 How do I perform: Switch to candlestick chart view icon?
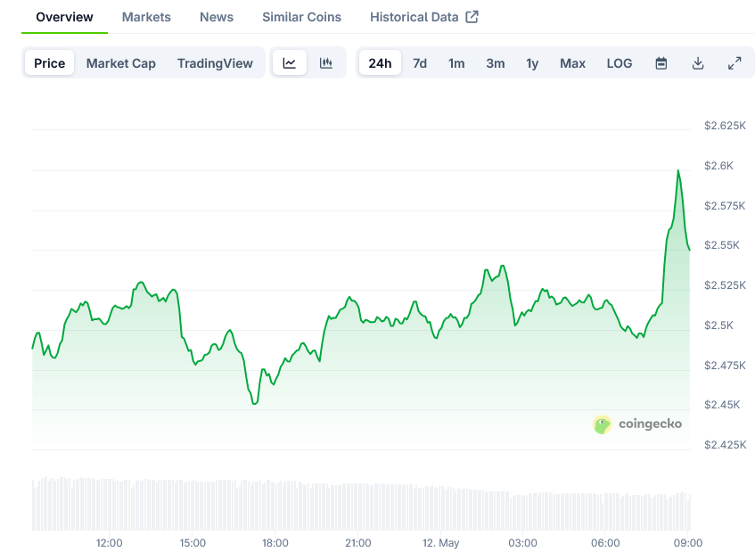coord(326,63)
